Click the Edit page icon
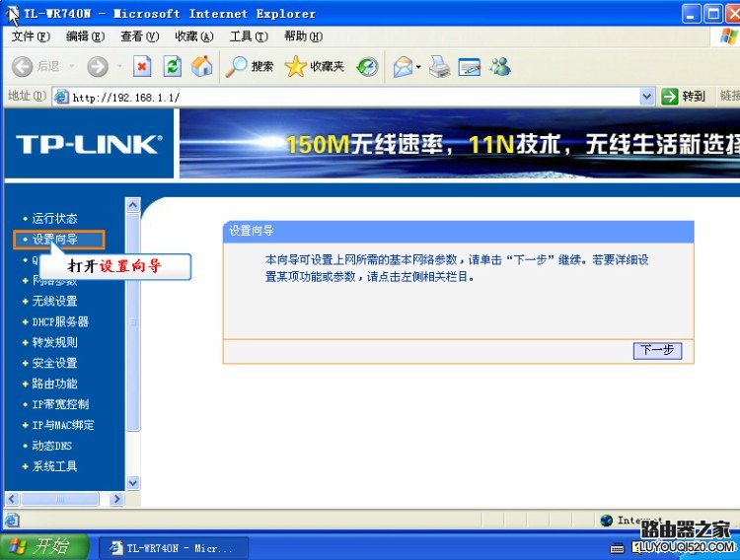The image size is (740, 560). (x=469, y=67)
